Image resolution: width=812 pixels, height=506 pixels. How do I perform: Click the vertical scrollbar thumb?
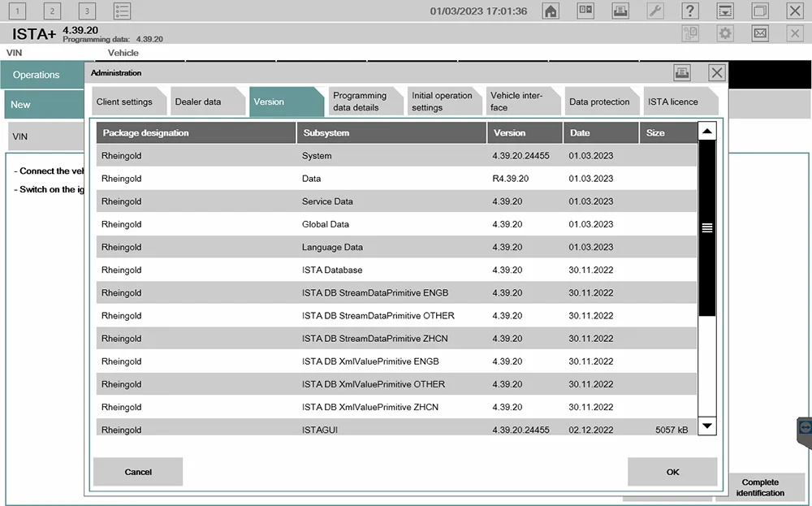coord(706,228)
